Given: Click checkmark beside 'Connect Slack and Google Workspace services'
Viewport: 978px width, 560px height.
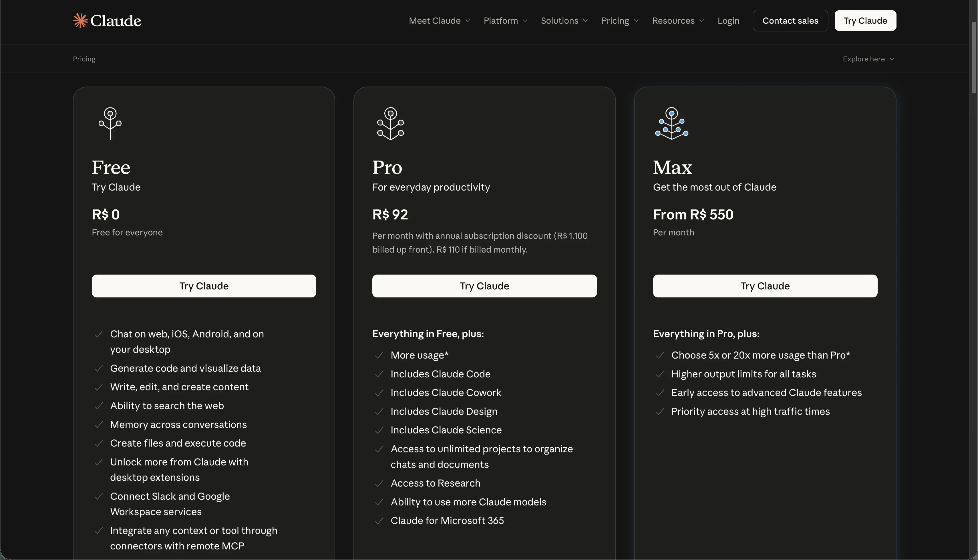Looking at the screenshot, I should [x=99, y=497].
